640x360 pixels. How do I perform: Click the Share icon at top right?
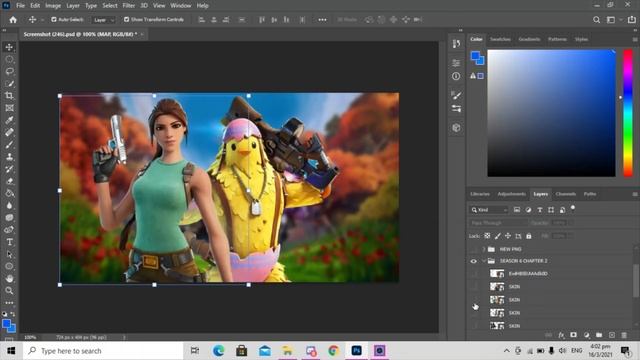(631, 20)
